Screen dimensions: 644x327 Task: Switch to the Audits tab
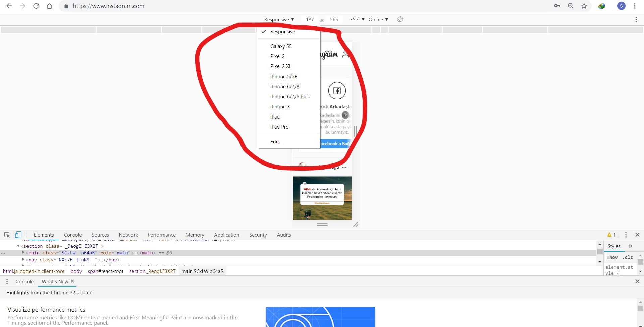coord(284,235)
